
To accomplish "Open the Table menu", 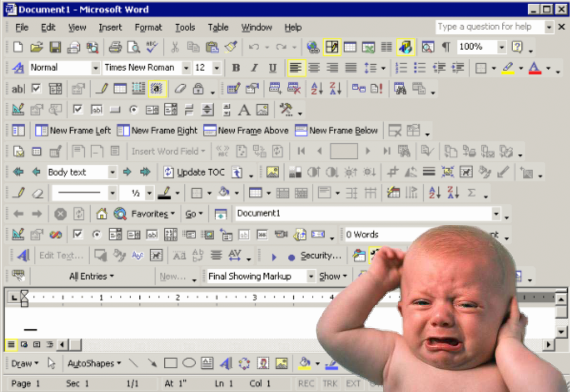I will coord(218,28).
